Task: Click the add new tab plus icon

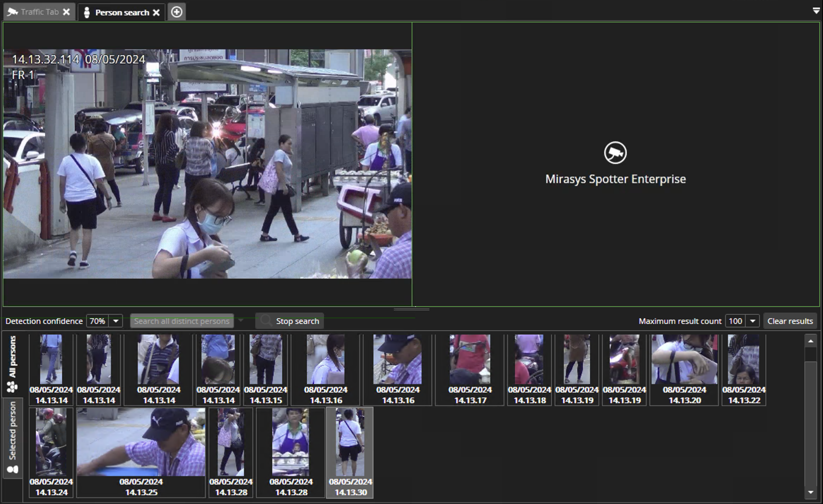Action: point(177,12)
